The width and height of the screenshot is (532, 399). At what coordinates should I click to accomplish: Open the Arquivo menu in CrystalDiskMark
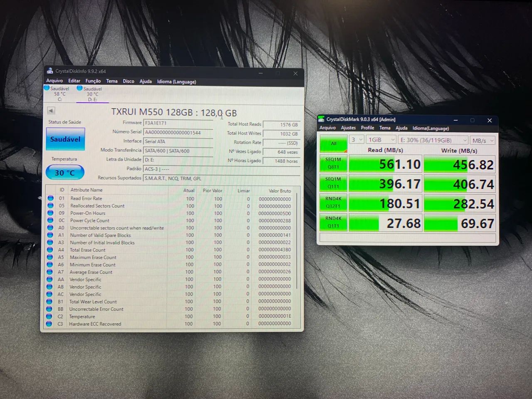click(x=328, y=128)
